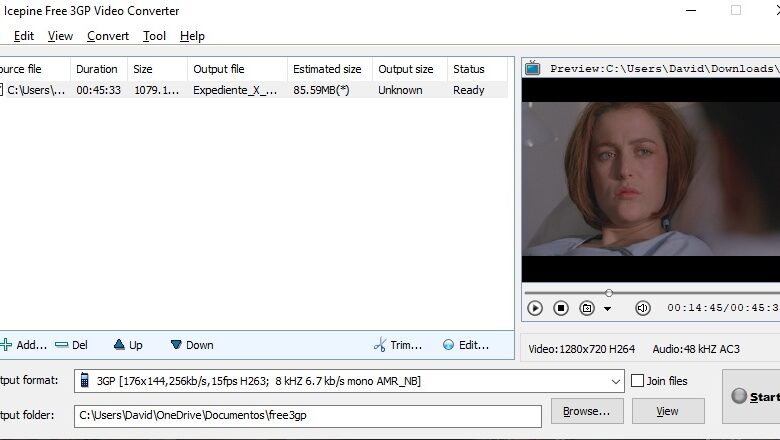
Task: Open the Tool menu
Action: pyautogui.click(x=154, y=36)
